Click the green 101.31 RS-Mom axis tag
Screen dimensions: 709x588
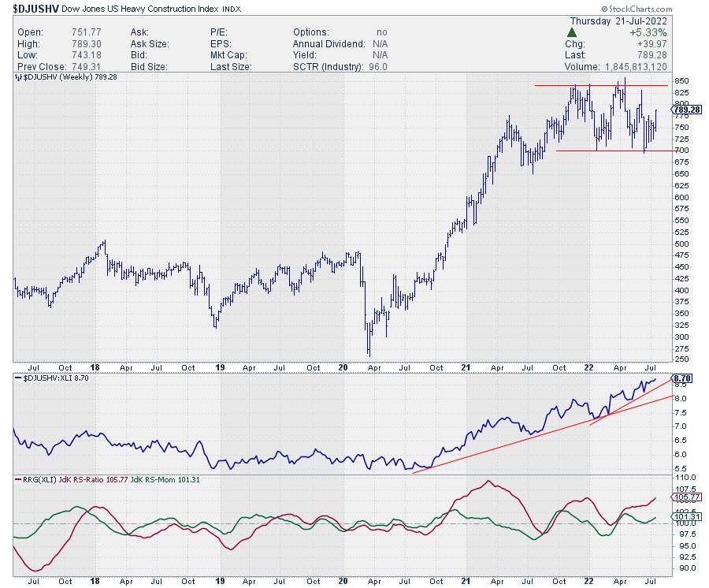(684, 518)
